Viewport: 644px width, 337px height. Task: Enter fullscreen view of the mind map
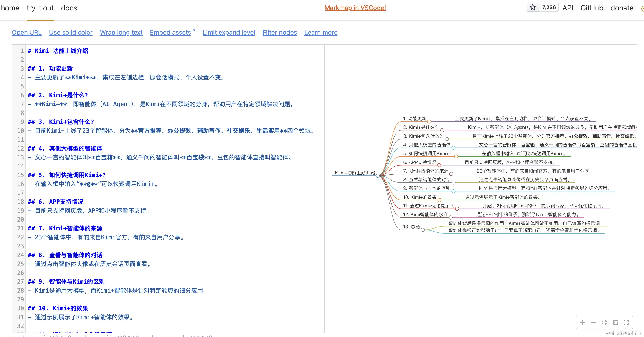[626, 323]
